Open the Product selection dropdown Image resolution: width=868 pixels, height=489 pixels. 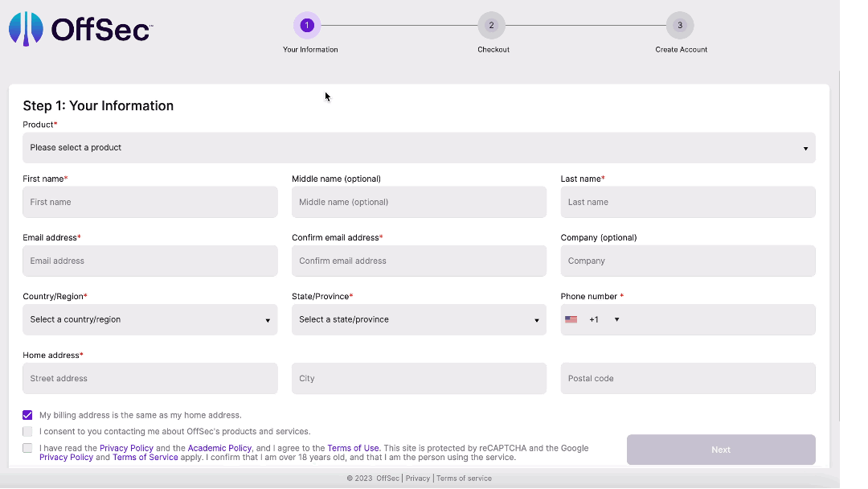(x=419, y=147)
